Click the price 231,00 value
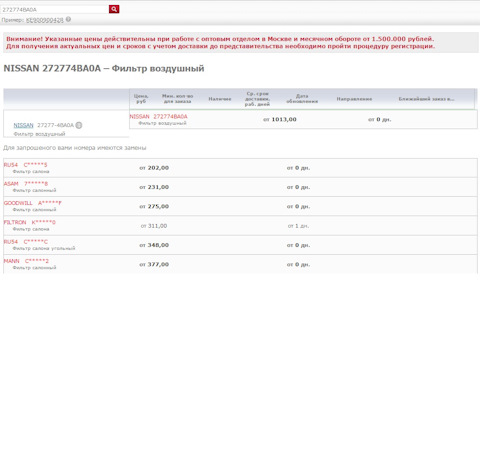This screenshot has height=451, width=480. coord(154,187)
